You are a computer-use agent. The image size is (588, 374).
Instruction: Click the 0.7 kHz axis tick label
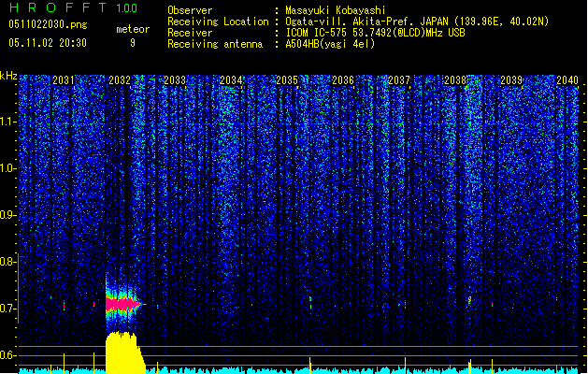point(7,309)
